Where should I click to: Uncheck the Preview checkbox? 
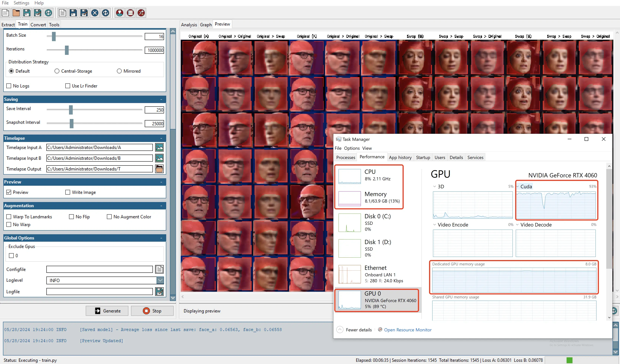pos(9,192)
